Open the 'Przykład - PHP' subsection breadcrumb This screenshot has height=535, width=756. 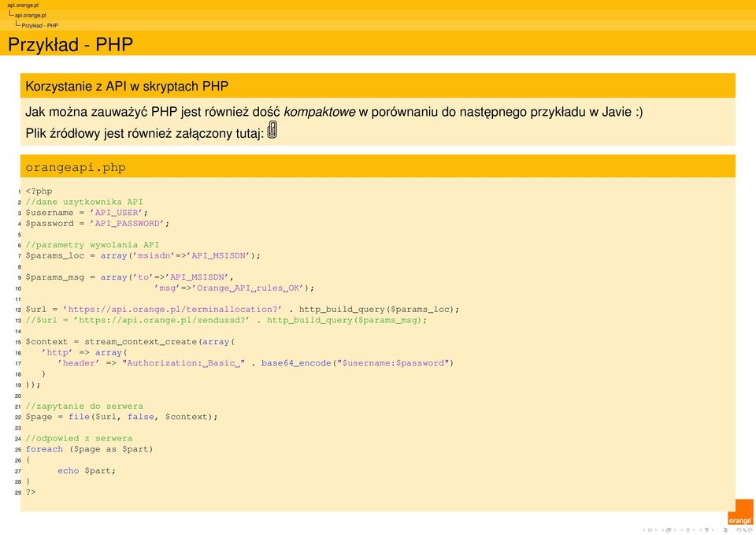coord(39,25)
